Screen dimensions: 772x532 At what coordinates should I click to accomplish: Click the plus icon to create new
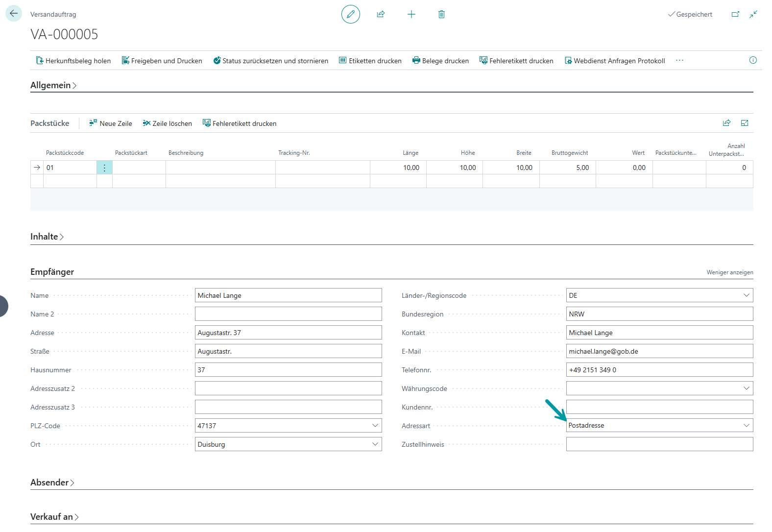411,14
